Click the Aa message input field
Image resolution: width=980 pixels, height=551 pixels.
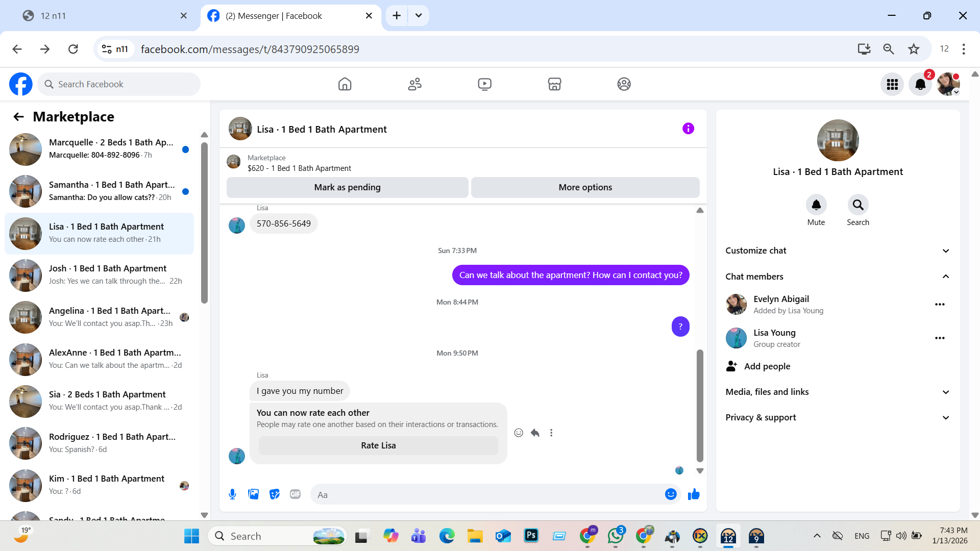click(485, 494)
